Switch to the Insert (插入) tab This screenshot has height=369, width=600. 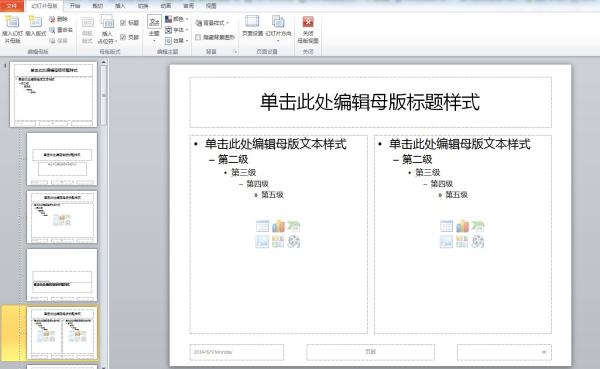tap(120, 6)
